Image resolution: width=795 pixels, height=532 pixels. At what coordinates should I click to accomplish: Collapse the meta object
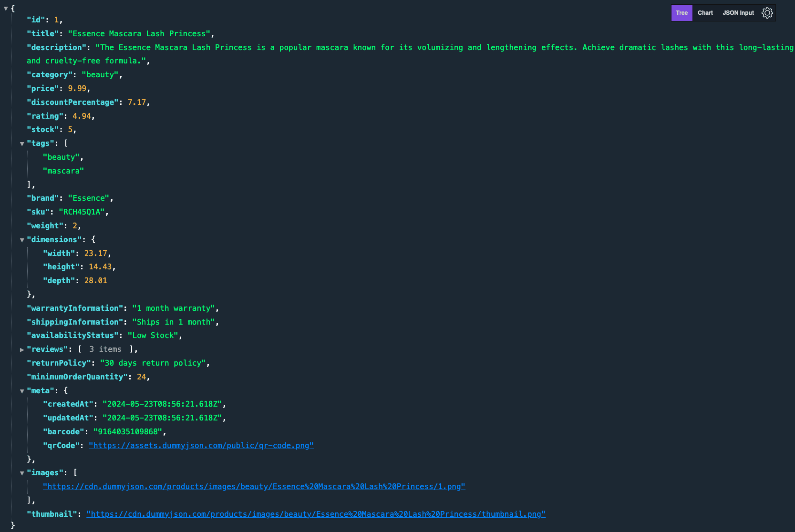[x=22, y=391]
